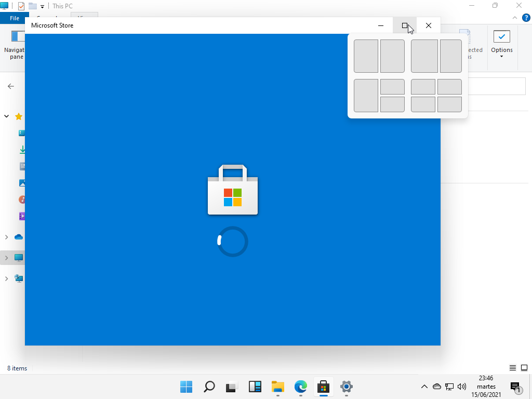Open the volume control in the system tray
This screenshot has width=532, height=399.
462,387
